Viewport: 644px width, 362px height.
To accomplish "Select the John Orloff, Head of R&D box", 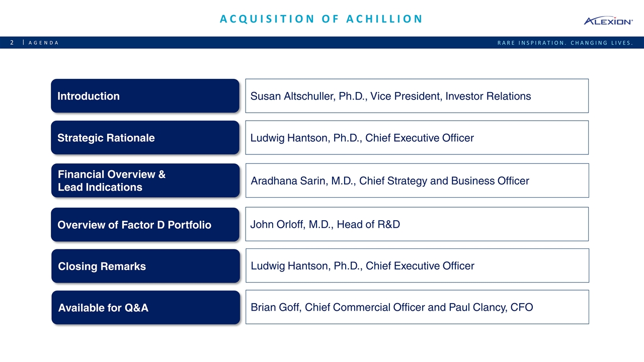I will click(x=417, y=224).
